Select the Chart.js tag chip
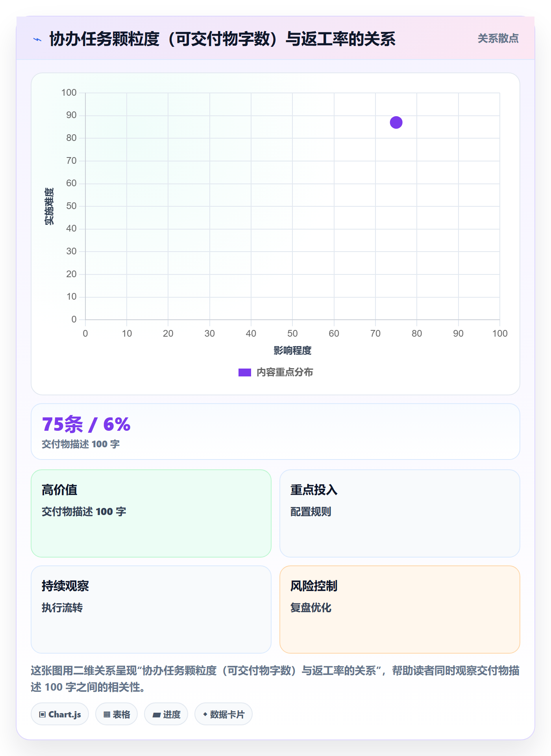Image resolution: width=551 pixels, height=756 pixels. pos(60,714)
